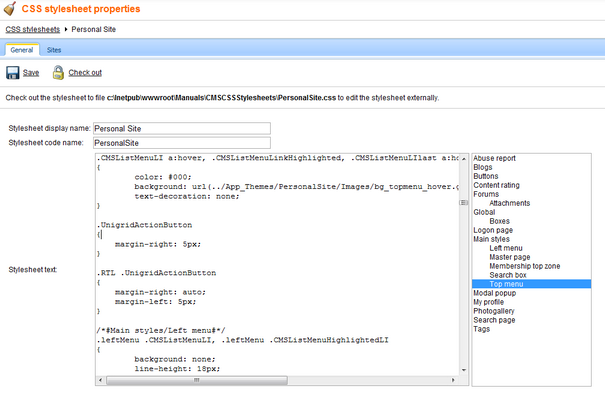Click inside the Stylesheet text editor area
The height and width of the screenshot is (394, 605).
277,264
